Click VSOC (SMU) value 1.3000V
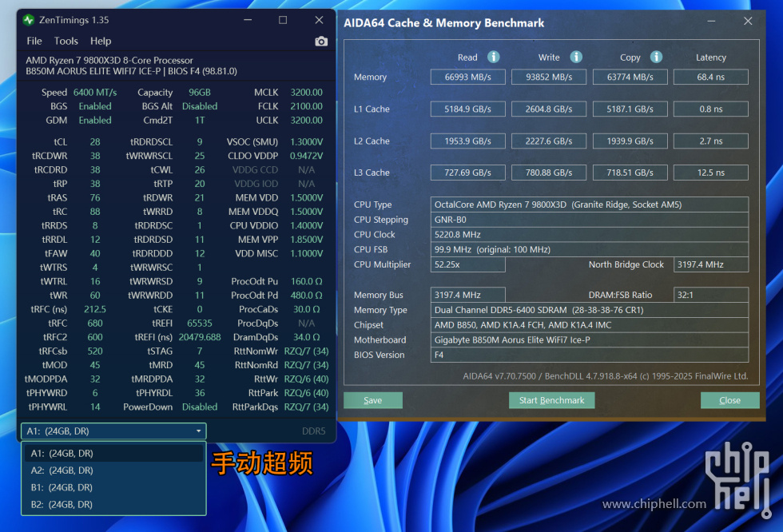The image size is (783, 532). coord(306,141)
